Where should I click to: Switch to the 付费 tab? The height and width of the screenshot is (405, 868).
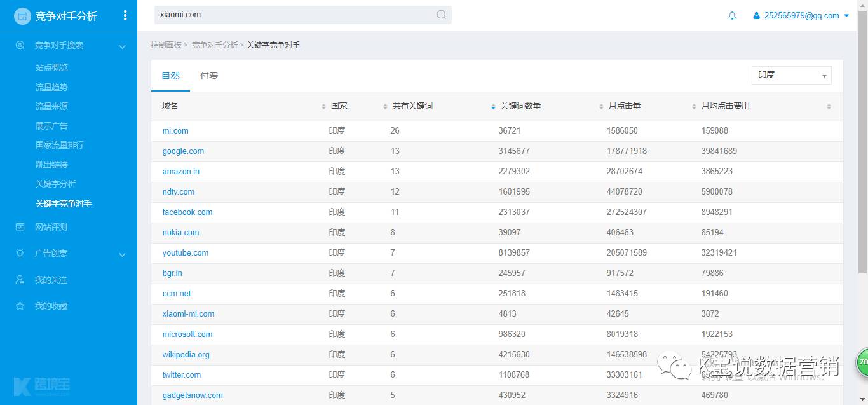tap(209, 76)
